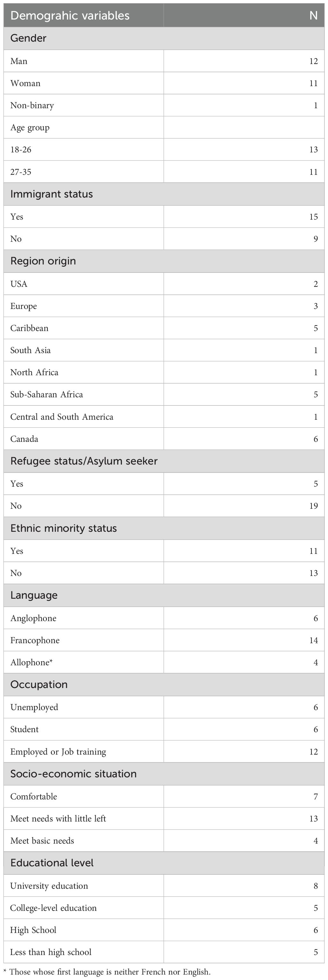Click the 'N' column header
The image size is (328, 980).
313,16
